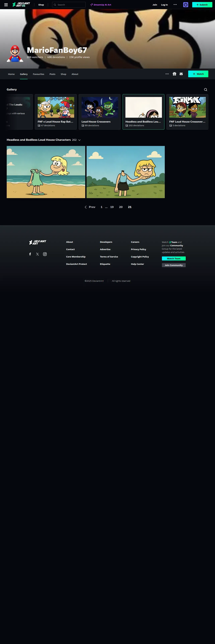Open Careers footer link
215x644 pixels.
(135, 242)
